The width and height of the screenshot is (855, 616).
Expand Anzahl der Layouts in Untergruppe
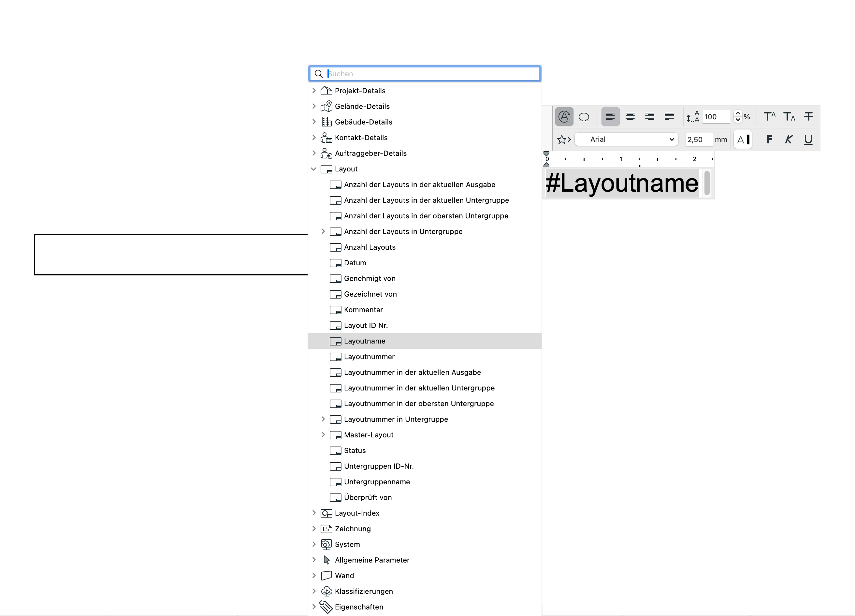click(x=323, y=231)
